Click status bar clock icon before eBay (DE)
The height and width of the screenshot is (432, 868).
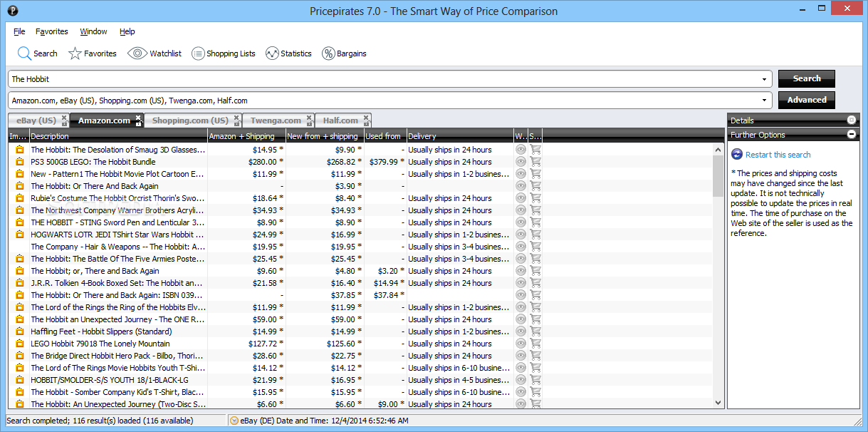pos(234,421)
